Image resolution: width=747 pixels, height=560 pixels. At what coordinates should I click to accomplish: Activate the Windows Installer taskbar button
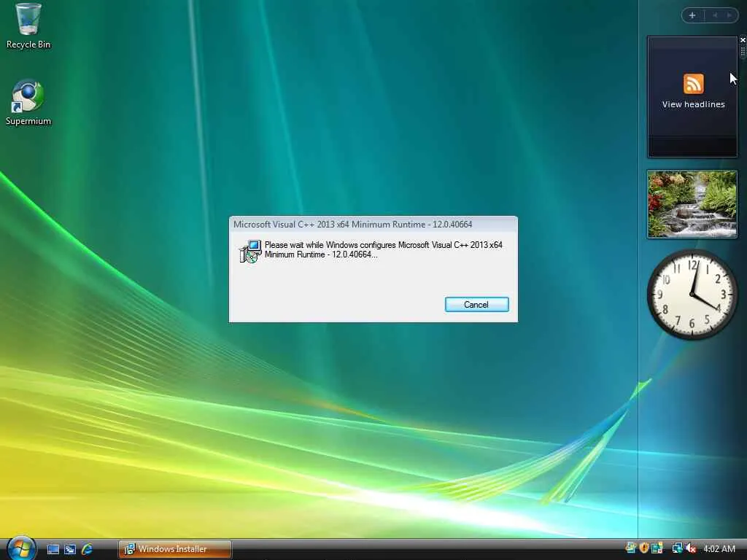tap(175, 549)
